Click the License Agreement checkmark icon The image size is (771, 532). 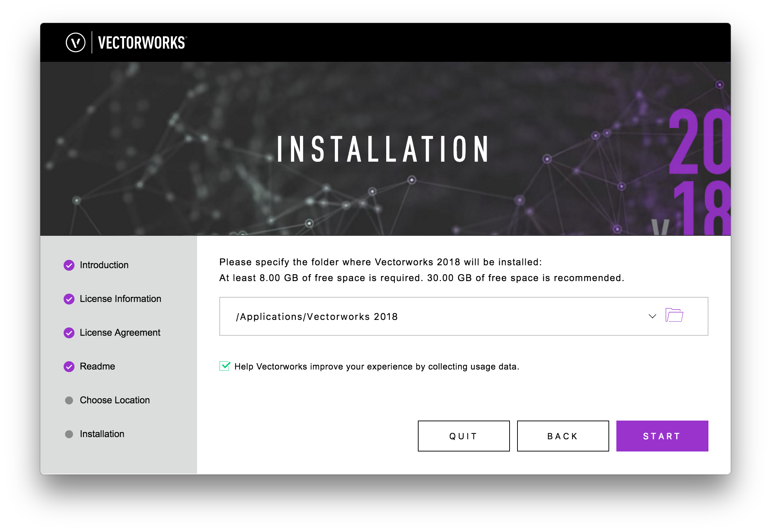tap(69, 333)
